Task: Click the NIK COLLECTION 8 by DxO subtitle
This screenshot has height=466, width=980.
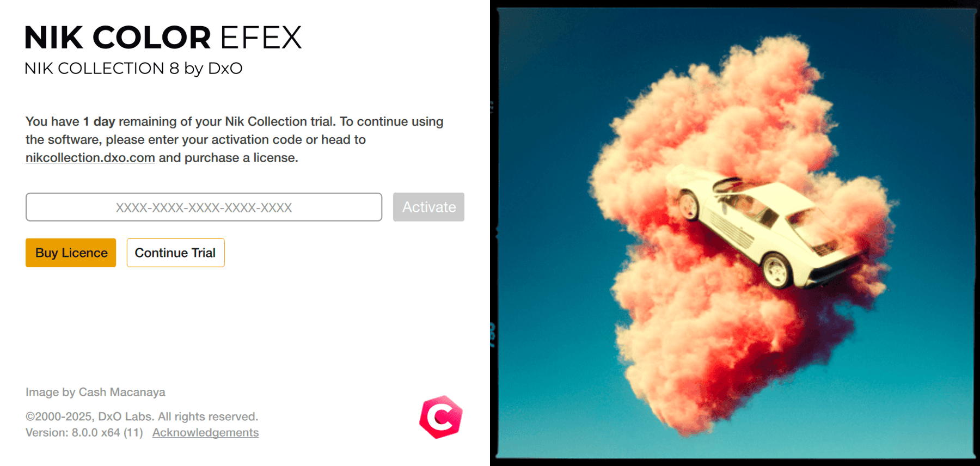Action: 133,69
